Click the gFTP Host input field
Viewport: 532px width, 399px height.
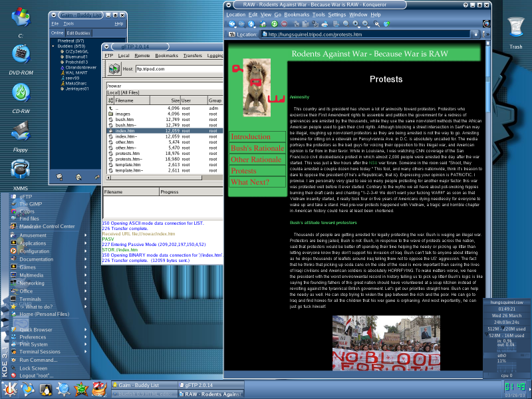click(180, 69)
